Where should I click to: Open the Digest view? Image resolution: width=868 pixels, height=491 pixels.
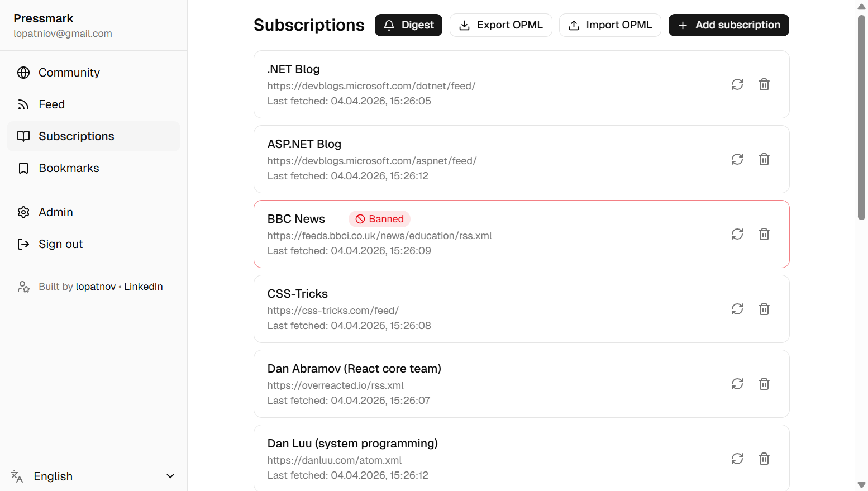(x=408, y=25)
